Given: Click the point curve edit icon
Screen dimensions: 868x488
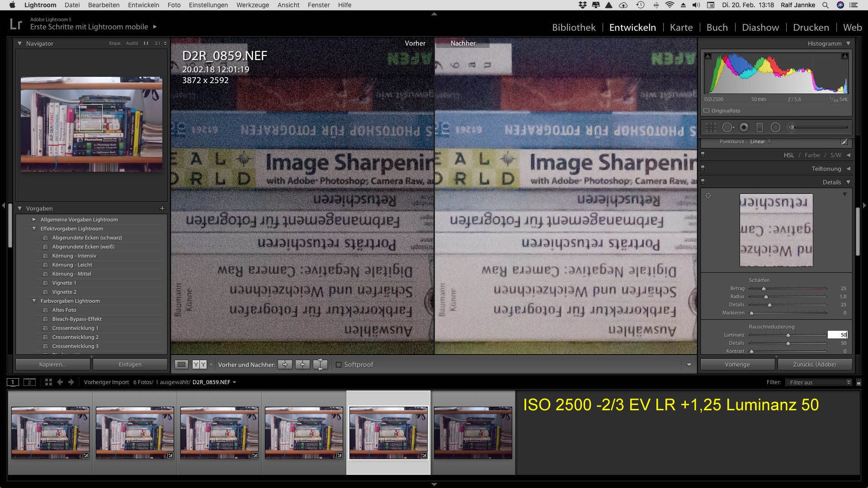Looking at the screenshot, I should (844, 142).
